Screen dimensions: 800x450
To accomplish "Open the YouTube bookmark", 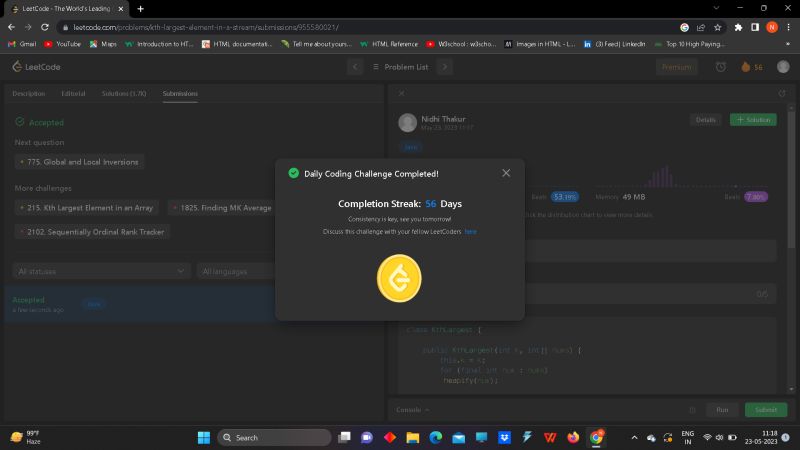I will pyautogui.click(x=62, y=44).
